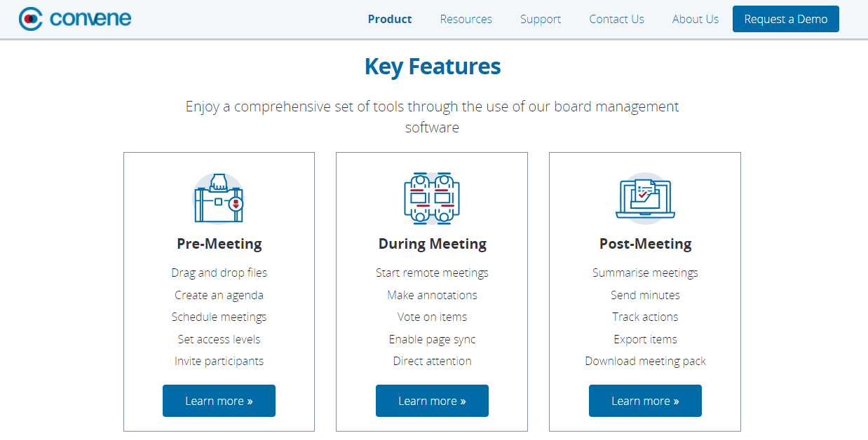Open the Resources menu

466,19
